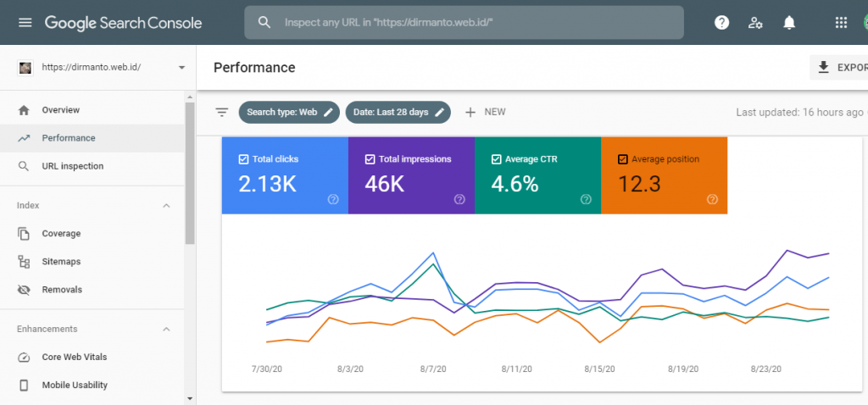
Task: Click the search magnifier icon in URL bar
Action: [x=264, y=23]
